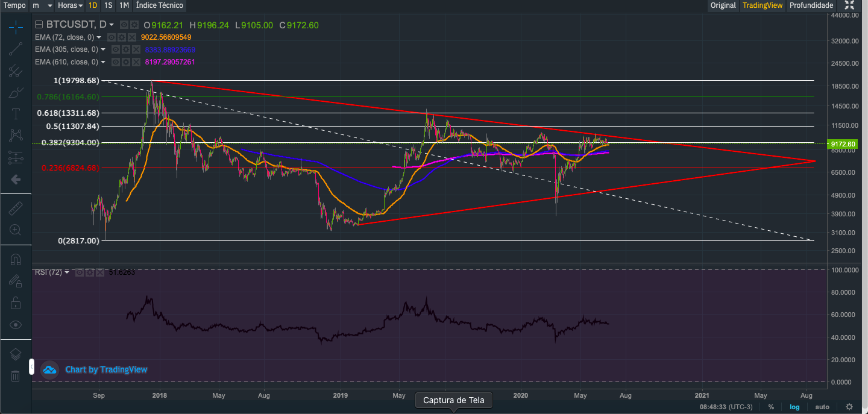Image resolution: width=868 pixels, height=414 pixels.
Task: Open timezone menu at 08:48:33 (UTC-3)
Action: tap(726, 407)
